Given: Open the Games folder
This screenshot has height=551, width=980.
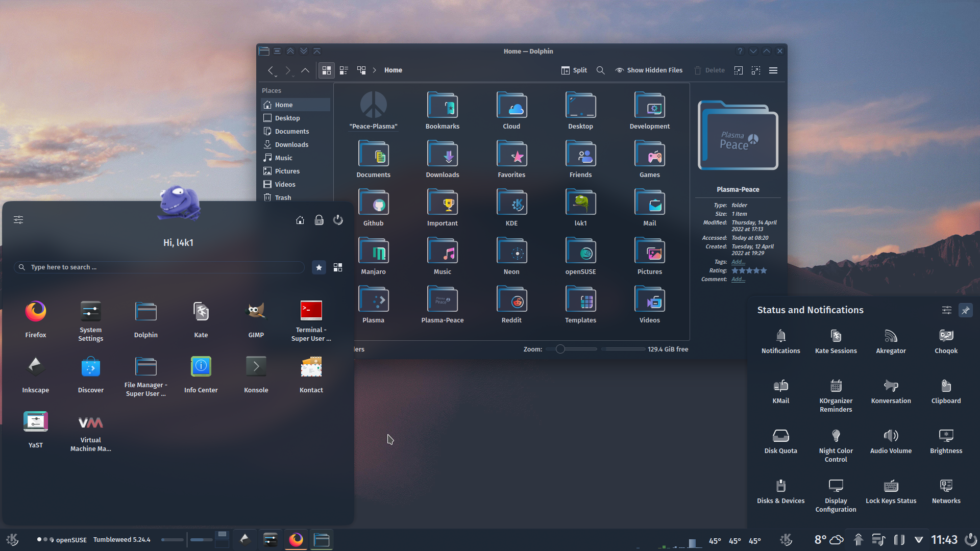Looking at the screenshot, I should [x=649, y=160].
